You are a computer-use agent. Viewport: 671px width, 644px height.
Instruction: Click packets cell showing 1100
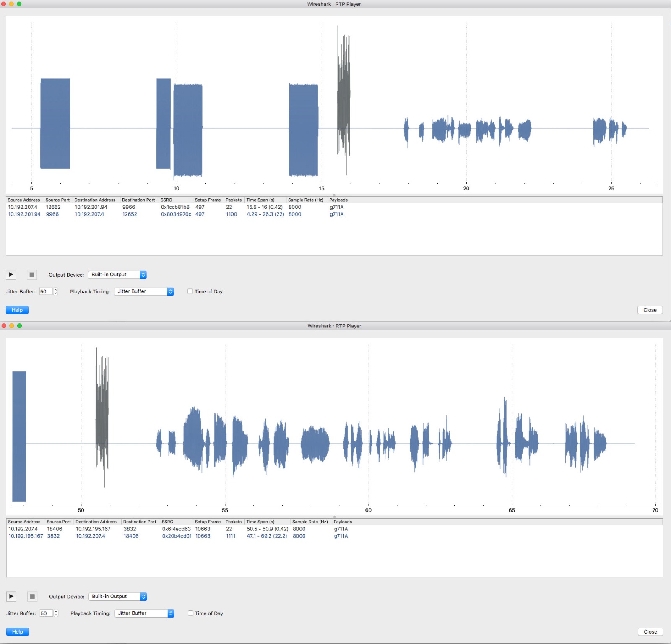tap(231, 214)
